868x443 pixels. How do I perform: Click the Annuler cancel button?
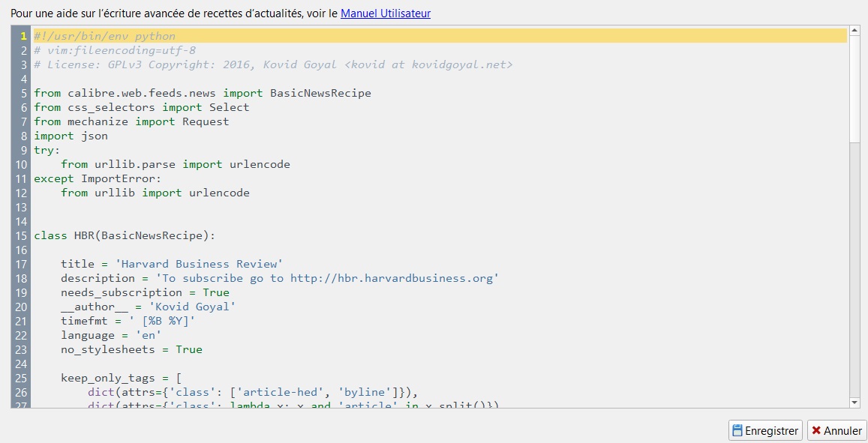[x=837, y=430]
